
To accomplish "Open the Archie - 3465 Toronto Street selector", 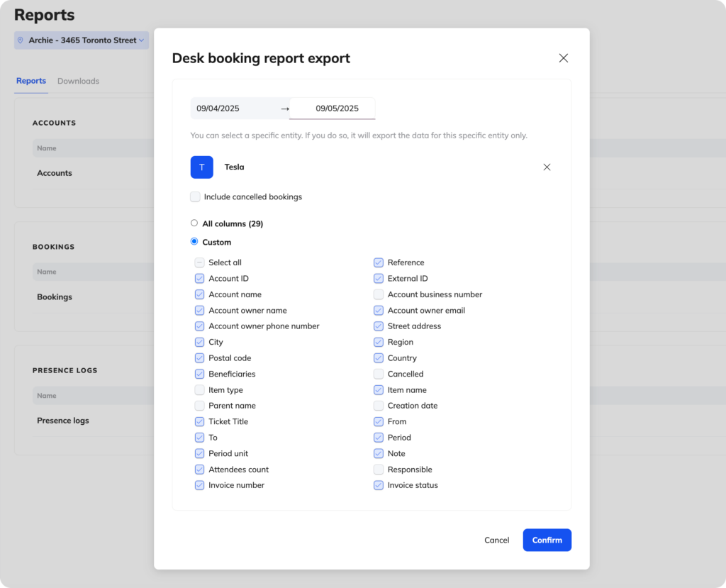I will [x=80, y=40].
